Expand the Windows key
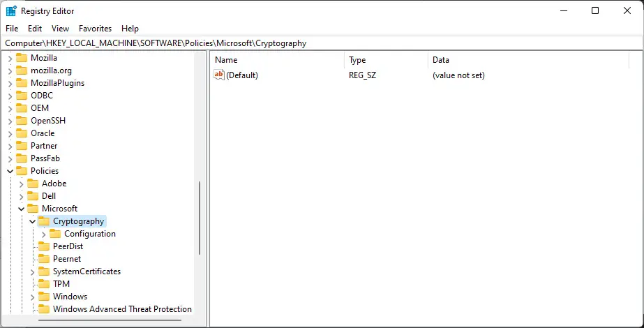Image resolution: width=644 pixels, height=328 pixels. (33, 297)
